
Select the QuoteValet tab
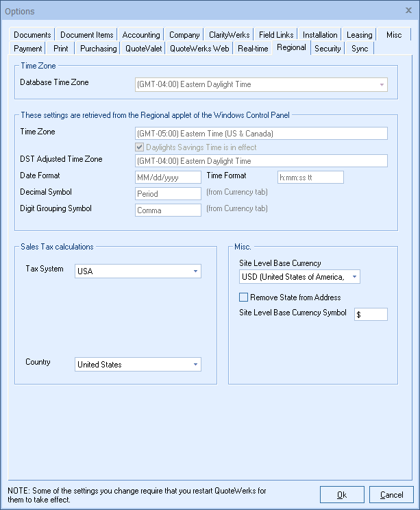[x=143, y=49]
